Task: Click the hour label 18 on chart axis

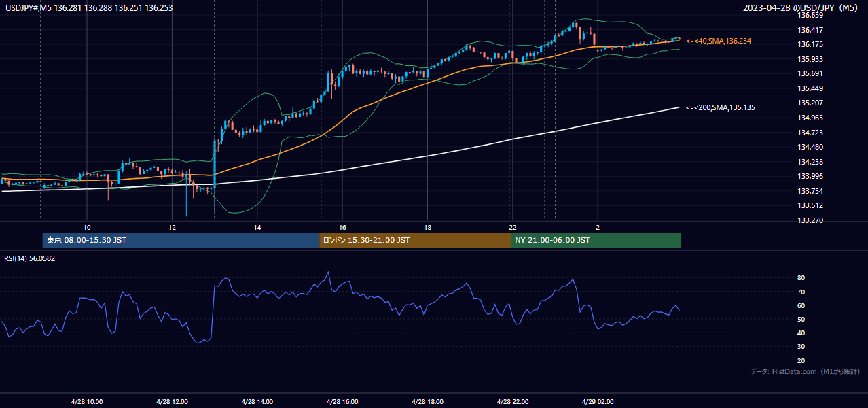Action: 427,227
